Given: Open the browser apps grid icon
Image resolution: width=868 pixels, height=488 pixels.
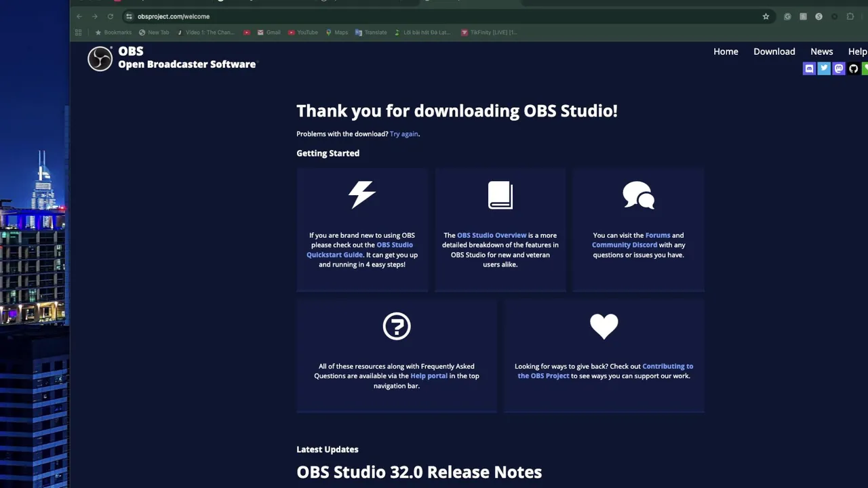Looking at the screenshot, I should point(79,33).
